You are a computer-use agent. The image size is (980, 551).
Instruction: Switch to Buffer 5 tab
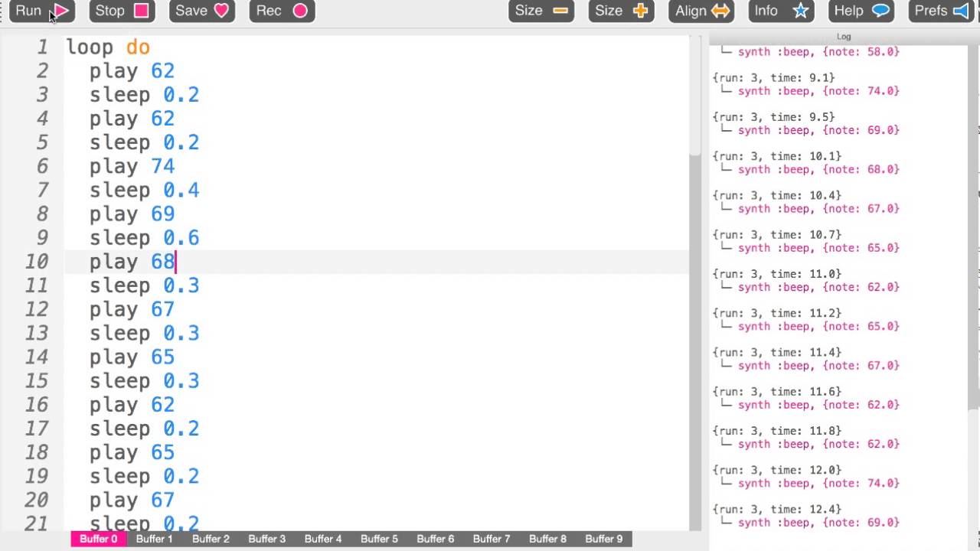379,539
